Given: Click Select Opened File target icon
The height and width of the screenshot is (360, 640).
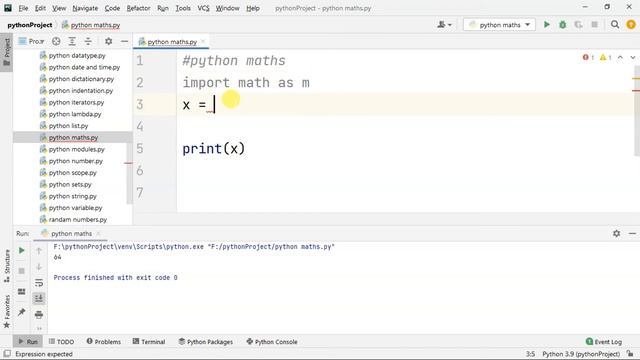Looking at the screenshot, I should (56, 41).
